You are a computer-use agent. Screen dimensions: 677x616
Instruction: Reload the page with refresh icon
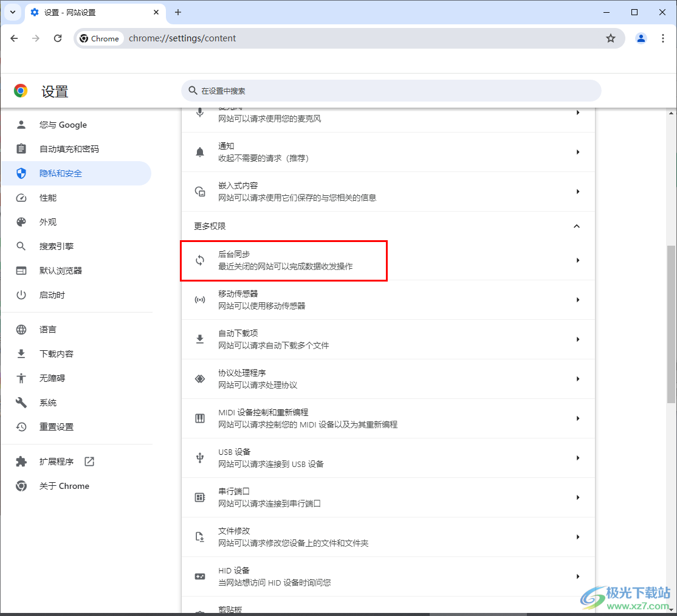pyautogui.click(x=58, y=38)
